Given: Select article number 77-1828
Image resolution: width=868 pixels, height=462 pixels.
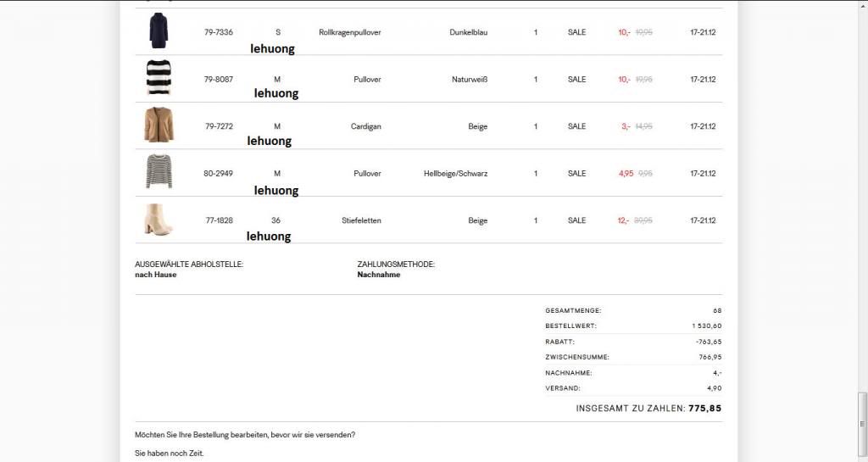Looking at the screenshot, I should (219, 220).
